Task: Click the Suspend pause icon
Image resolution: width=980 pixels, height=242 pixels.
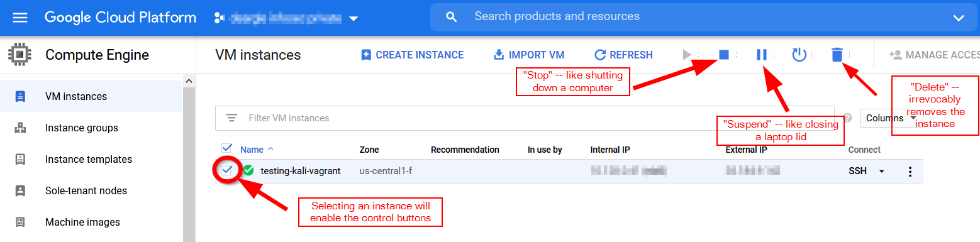Action: (x=761, y=55)
